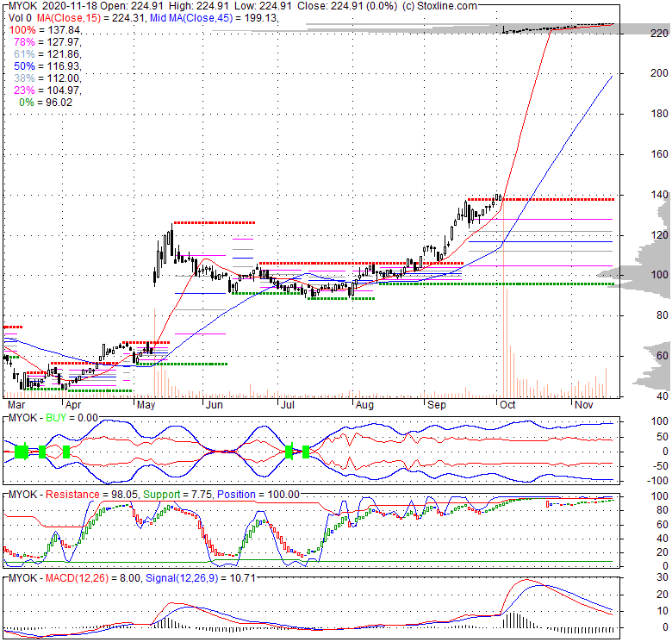Click the 23% = 104.97 Fibonacci level
This screenshot has height=642, width=672.
(x=47, y=90)
